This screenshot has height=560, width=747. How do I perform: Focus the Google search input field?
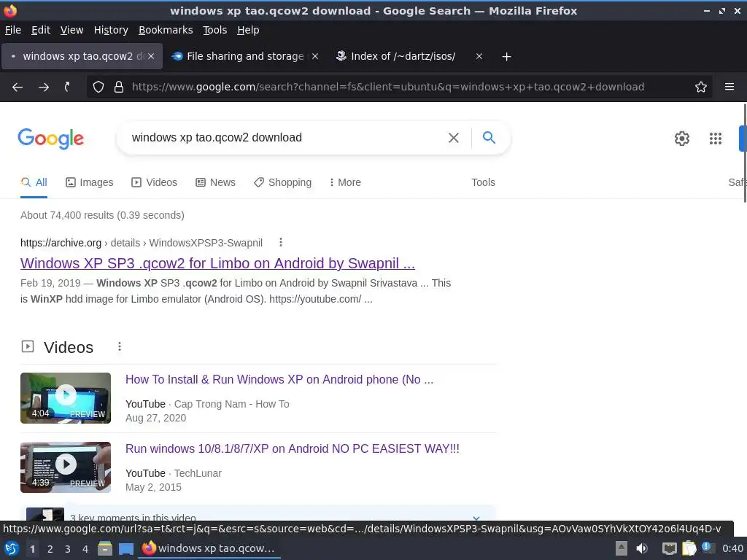click(x=286, y=138)
